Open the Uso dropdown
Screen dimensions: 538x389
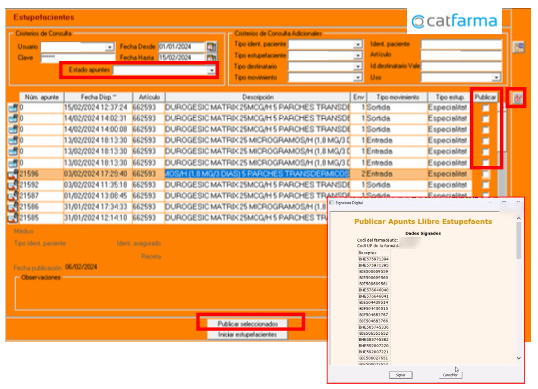(x=496, y=78)
